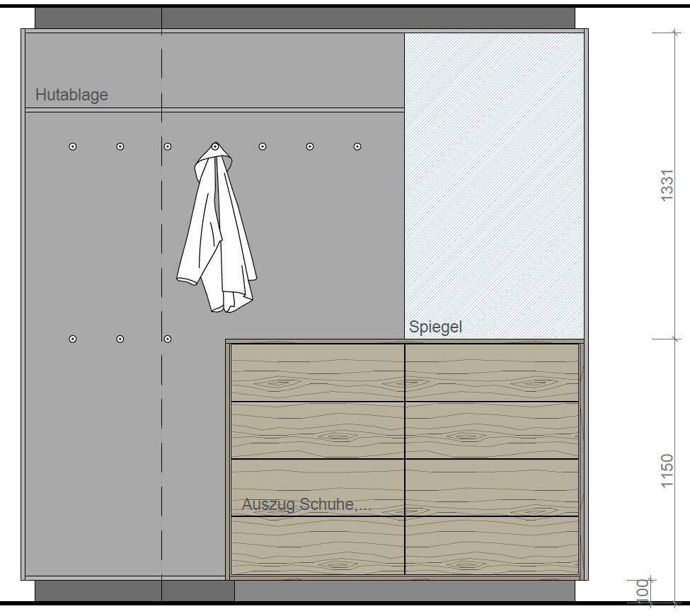Select the Spiegel label text
This screenshot has width=690, height=616.
coord(435,327)
